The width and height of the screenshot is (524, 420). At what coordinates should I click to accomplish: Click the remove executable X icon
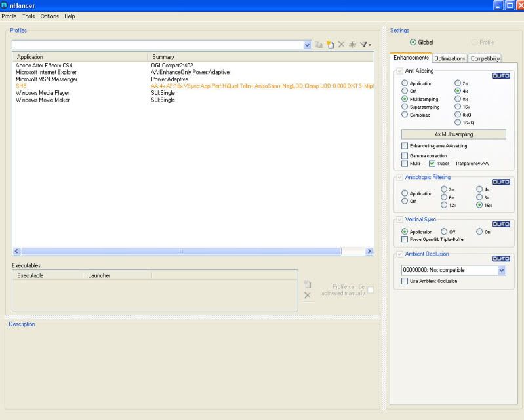pyautogui.click(x=308, y=295)
